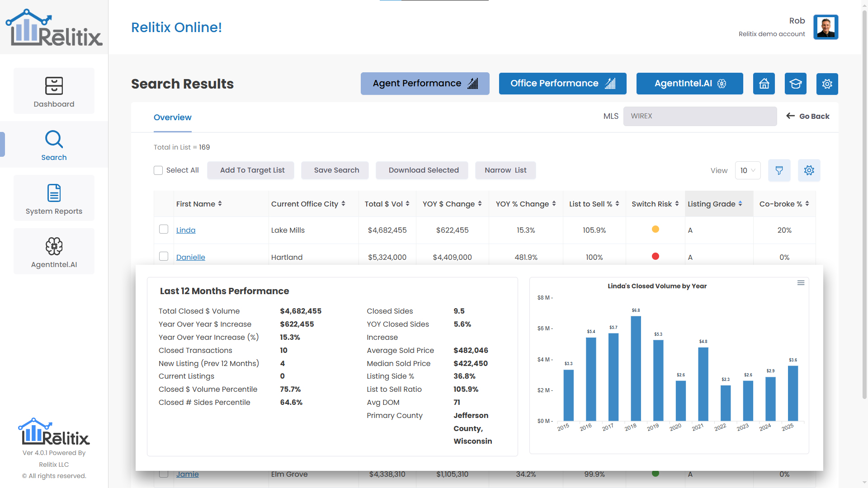Screen dimensions: 868x488
Task: Check the box for Jamie's row
Action: point(164,474)
